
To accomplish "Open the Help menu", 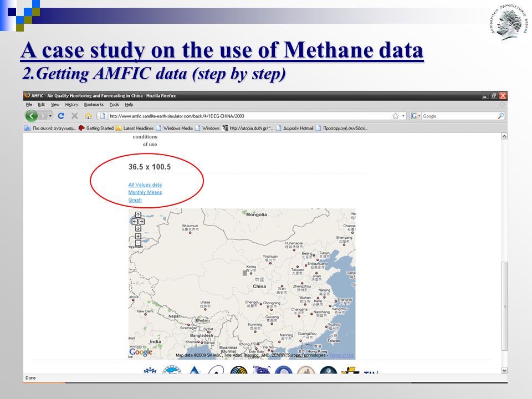I will coord(129,105).
